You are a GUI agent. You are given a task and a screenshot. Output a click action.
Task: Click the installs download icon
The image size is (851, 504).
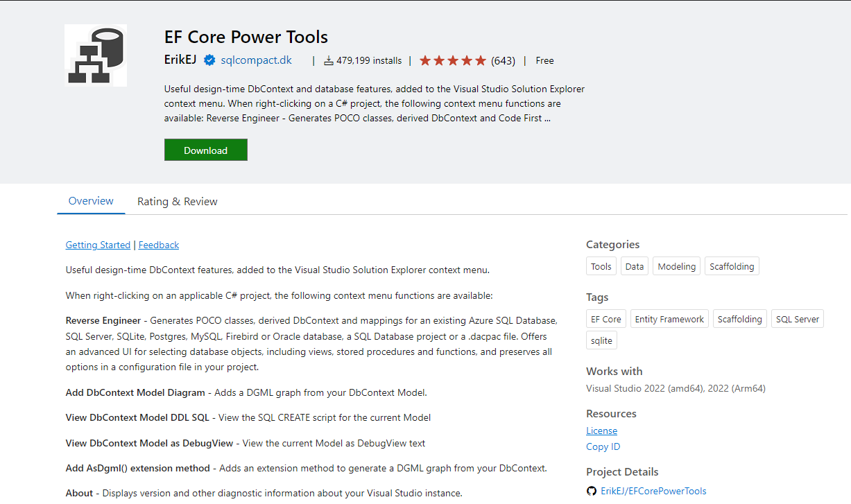pos(329,61)
